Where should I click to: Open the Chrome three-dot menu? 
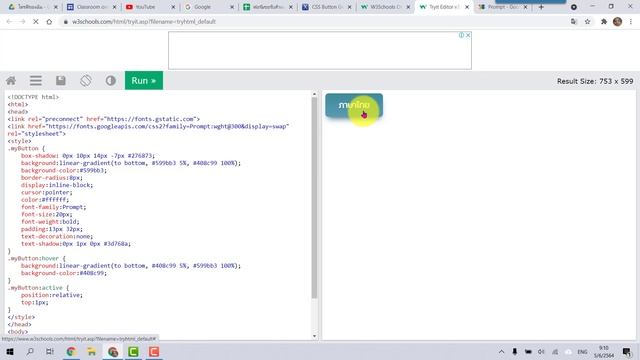coord(631,22)
